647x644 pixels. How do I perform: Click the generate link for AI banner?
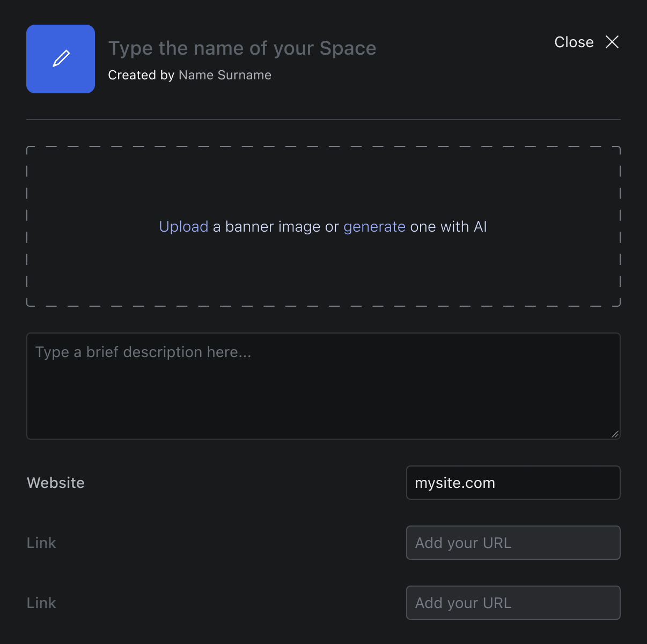click(374, 227)
